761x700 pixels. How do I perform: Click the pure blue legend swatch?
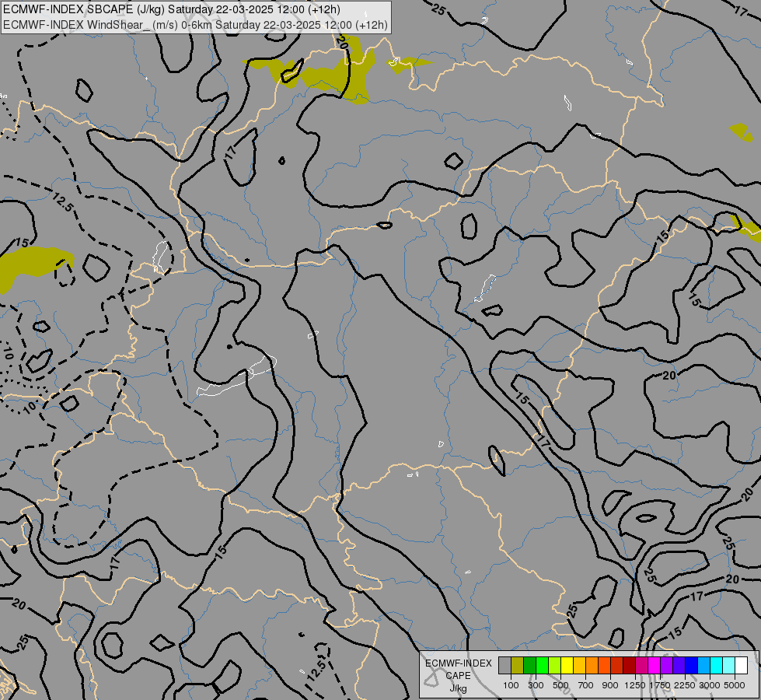coord(692,665)
